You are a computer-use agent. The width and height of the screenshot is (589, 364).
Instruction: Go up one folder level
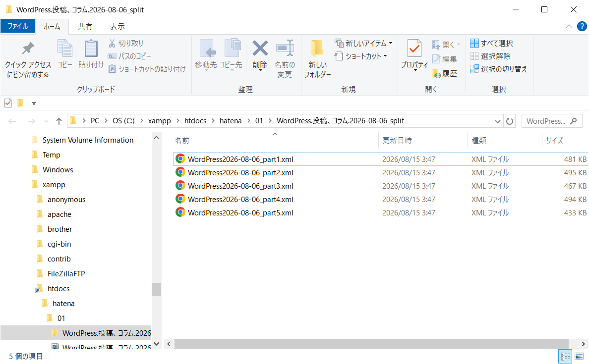click(59, 121)
